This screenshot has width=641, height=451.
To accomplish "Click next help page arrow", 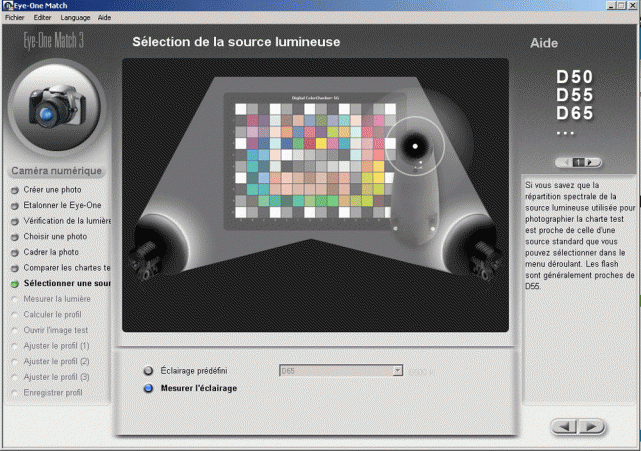I will tap(591, 162).
